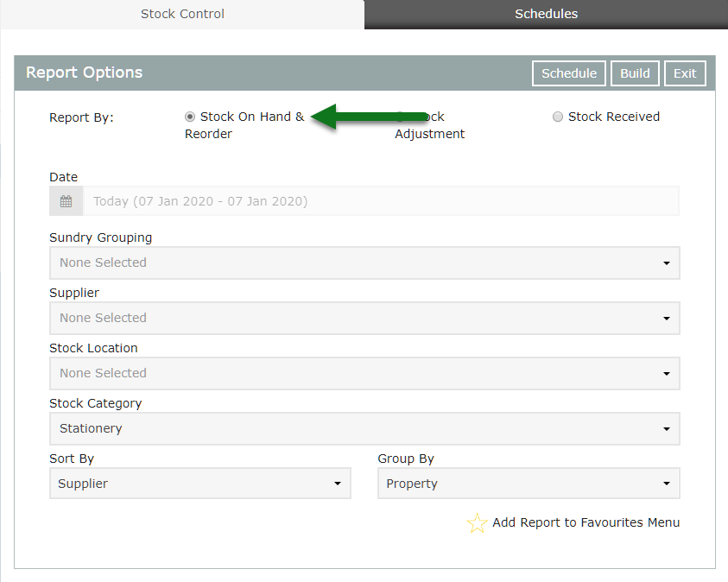Viewport: 728px width, 582px height.
Task: Click the Exit button
Action: (685, 73)
